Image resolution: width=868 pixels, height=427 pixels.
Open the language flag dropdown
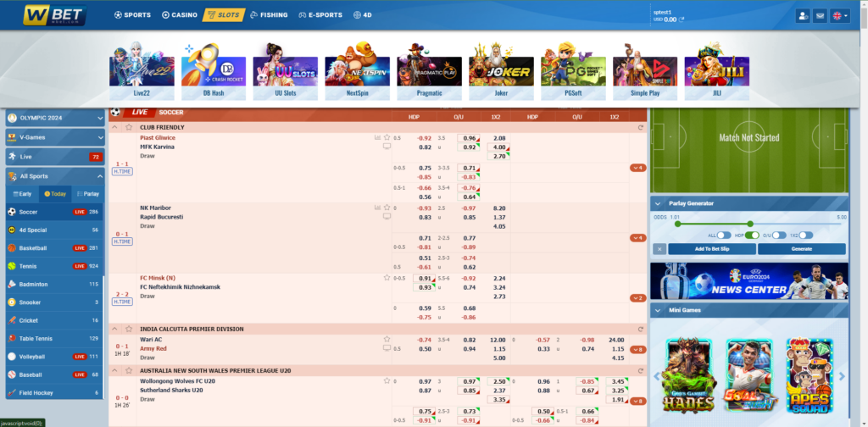[x=840, y=16]
